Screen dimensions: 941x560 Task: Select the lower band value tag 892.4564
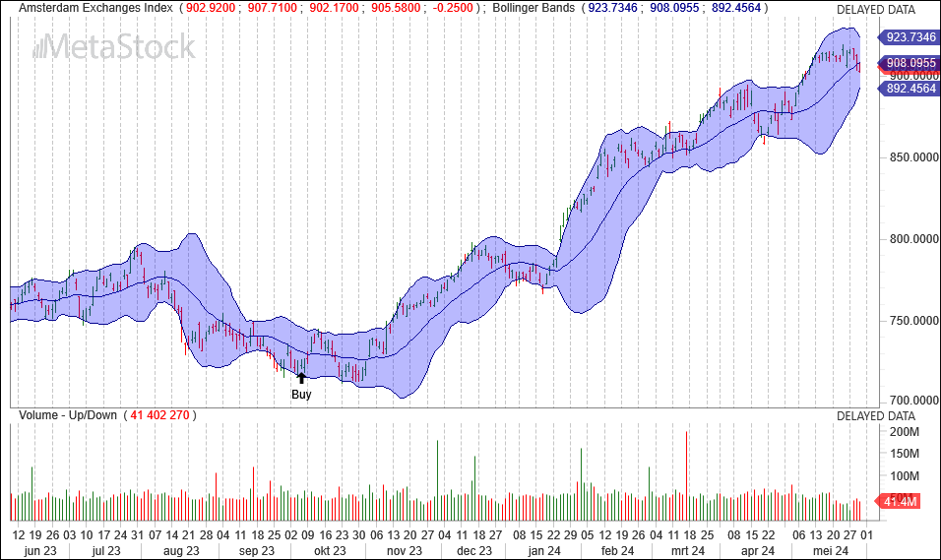(x=908, y=88)
